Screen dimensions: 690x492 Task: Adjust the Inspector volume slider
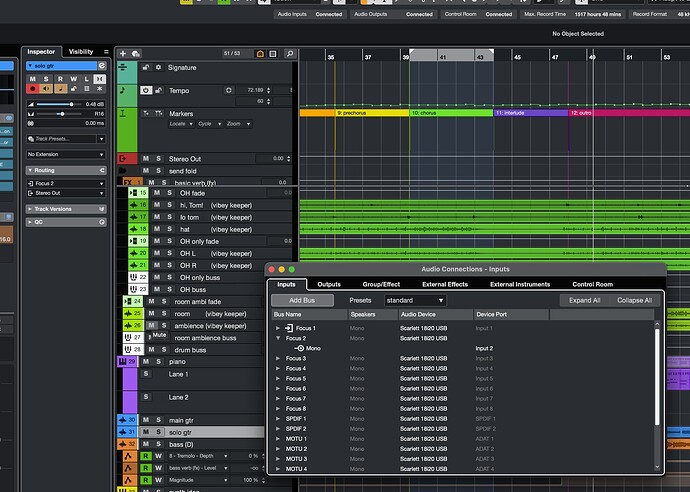[59, 104]
